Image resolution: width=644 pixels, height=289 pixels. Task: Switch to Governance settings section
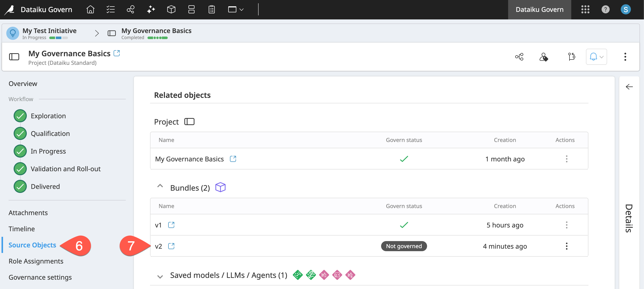[x=40, y=277]
